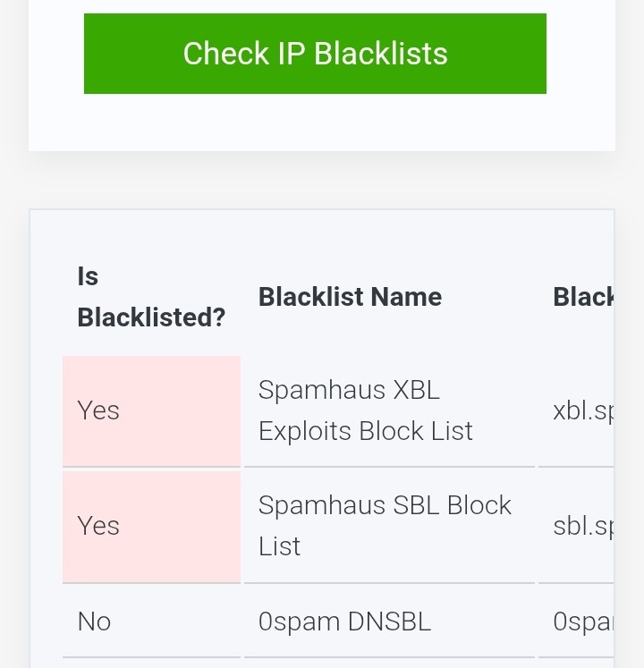Click the truncated third column header "Black"

click(x=583, y=297)
